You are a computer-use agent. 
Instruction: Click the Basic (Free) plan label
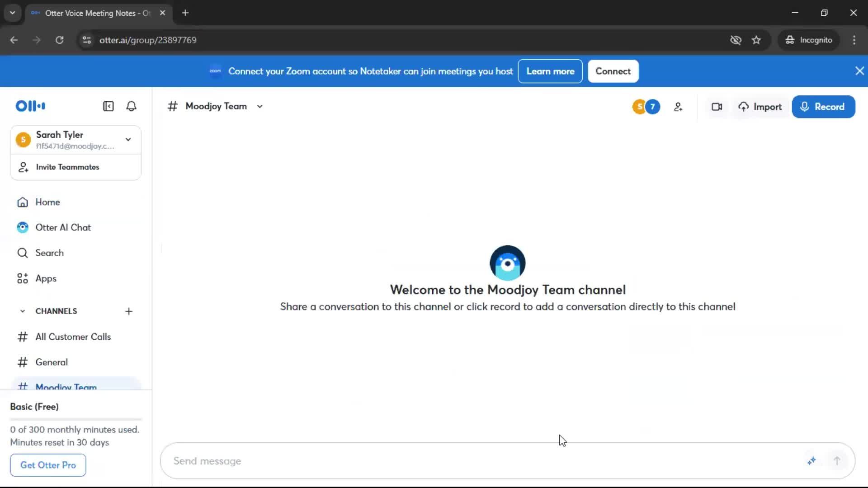click(34, 407)
